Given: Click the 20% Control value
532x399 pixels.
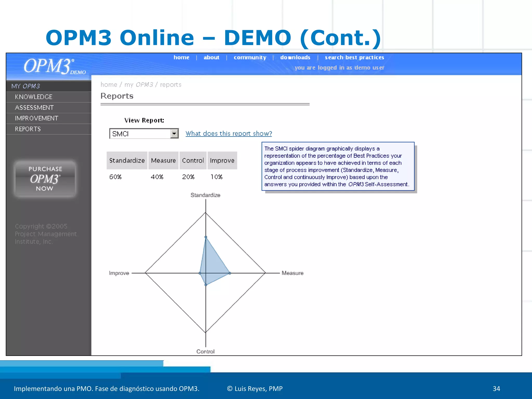Looking at the screenshot, I should coord(188,177).
